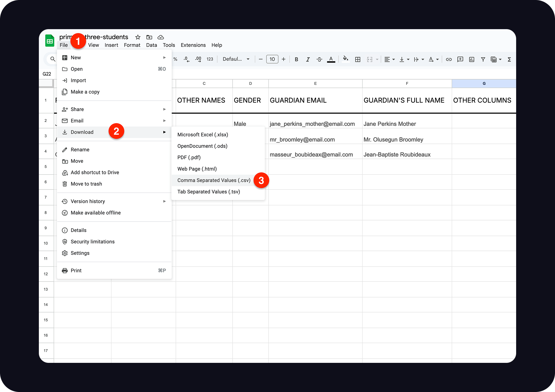This screenshot has height=392, width=555.
Task: Open Details from File menu
Action: (114, 230)
